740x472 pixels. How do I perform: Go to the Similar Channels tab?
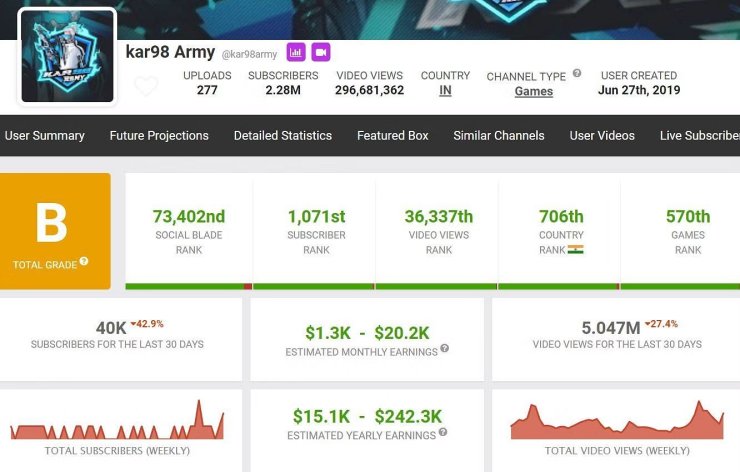point(499,135)
